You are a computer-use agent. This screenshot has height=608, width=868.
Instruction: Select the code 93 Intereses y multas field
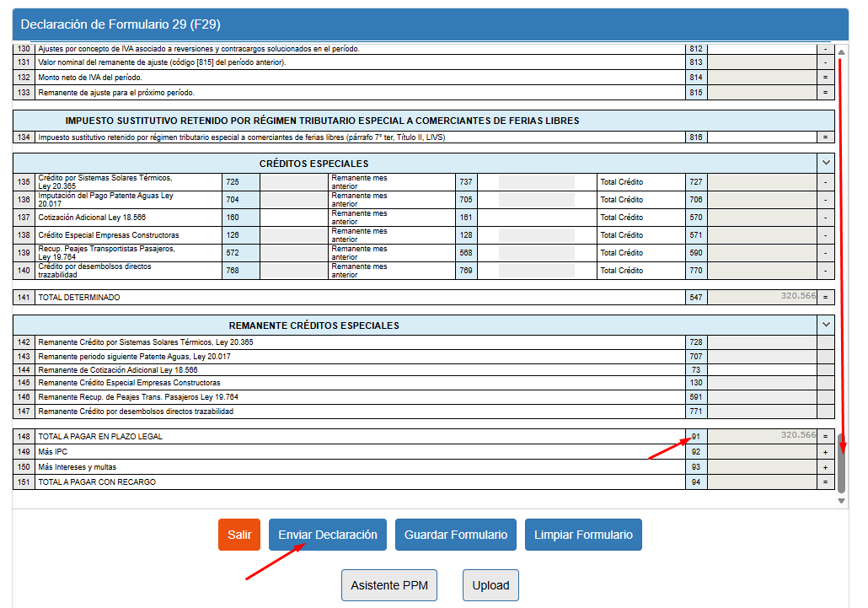(763, 467)
